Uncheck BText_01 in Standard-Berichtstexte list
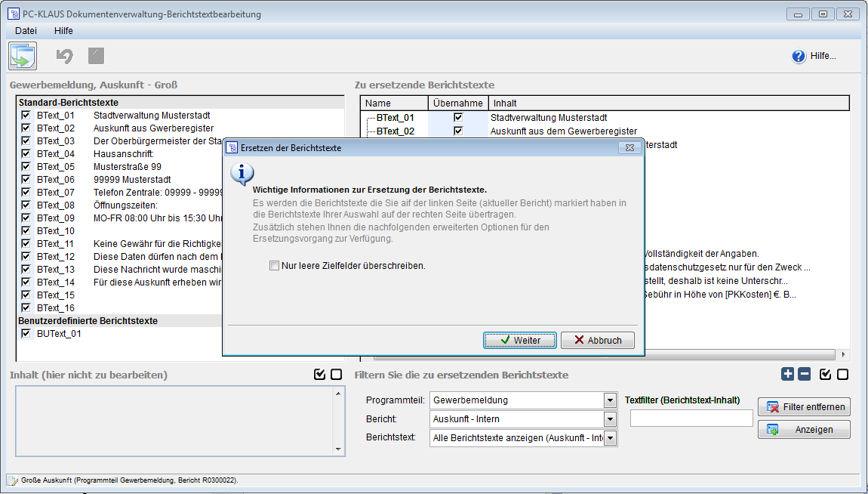Image resolution: width=868 pixels, height=494 pixels. click(x=26, y=116)
